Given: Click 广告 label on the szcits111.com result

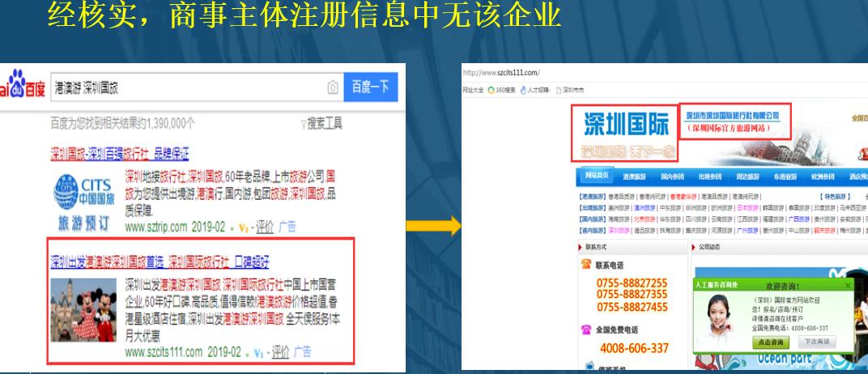Looking at the screenshot, I should [302, 352].
